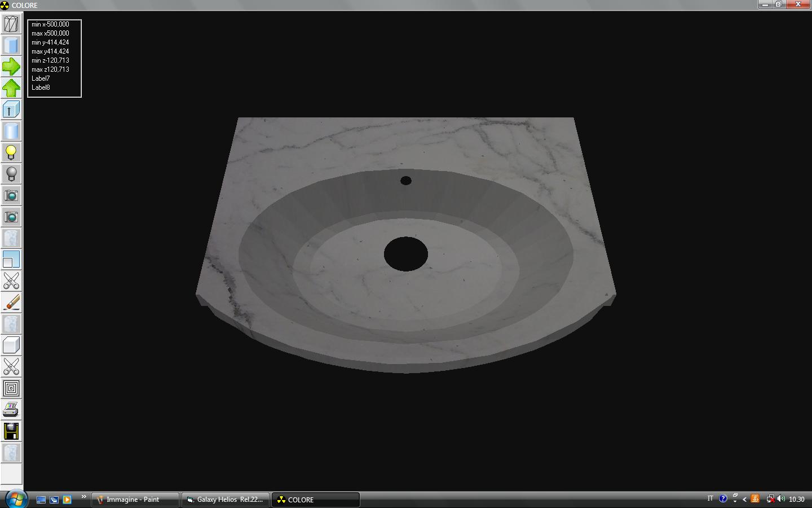Click the blue overlapping squares icon
This screenshot has width=812, height=508.
(11, 260)
